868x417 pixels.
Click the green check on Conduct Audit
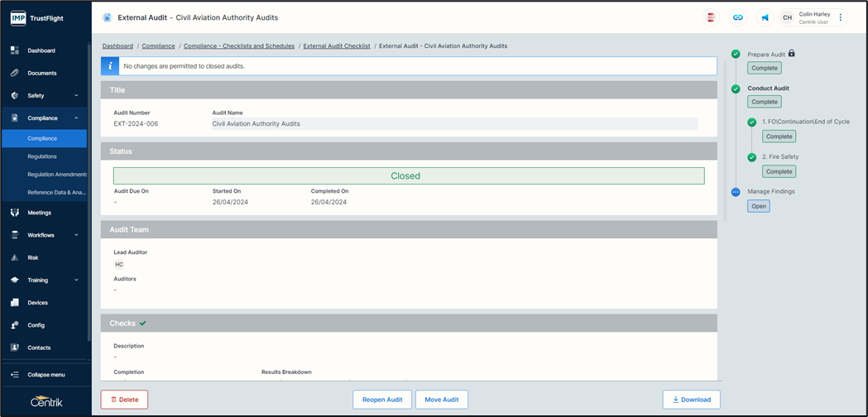(736, 89)
